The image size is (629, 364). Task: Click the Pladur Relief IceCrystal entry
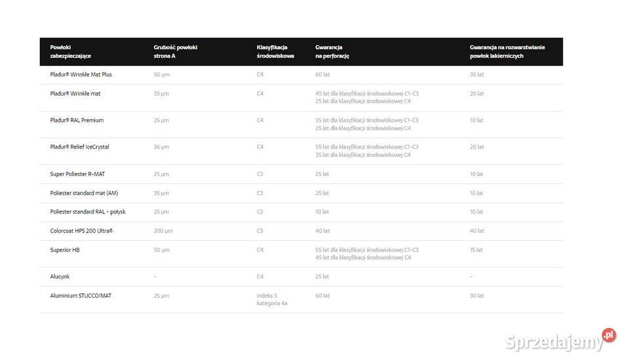79,147
